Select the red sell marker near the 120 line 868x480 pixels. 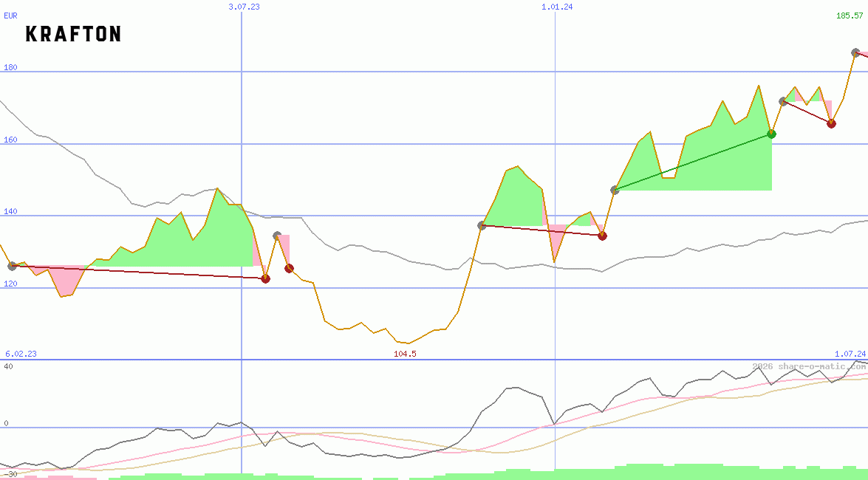click(265, 278)
